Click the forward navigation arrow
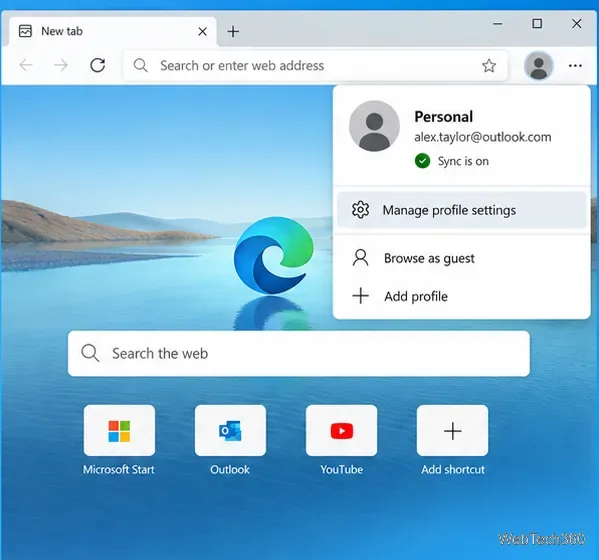Viewport: 599px width, 560px height. tap(61, 65)
